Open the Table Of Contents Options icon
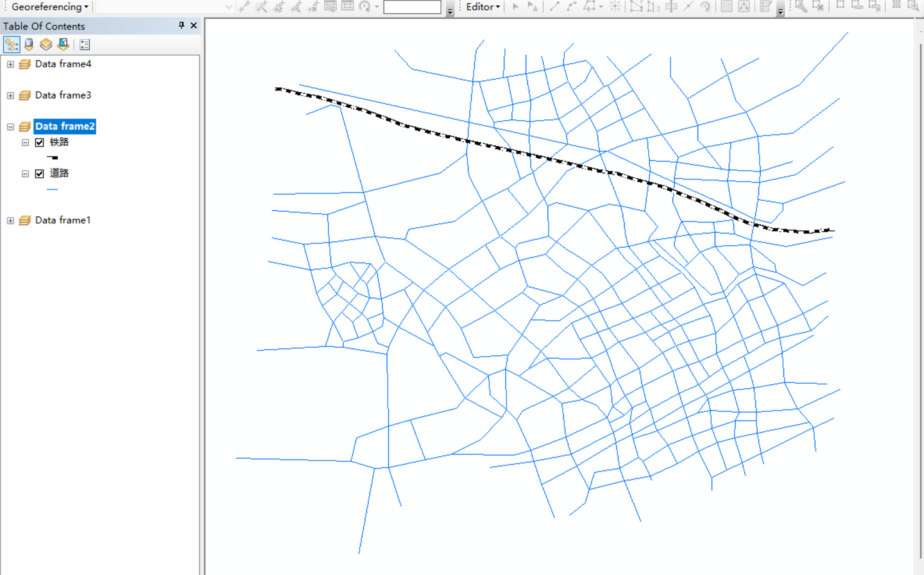 pyautogui.click(x=84, y=44)
